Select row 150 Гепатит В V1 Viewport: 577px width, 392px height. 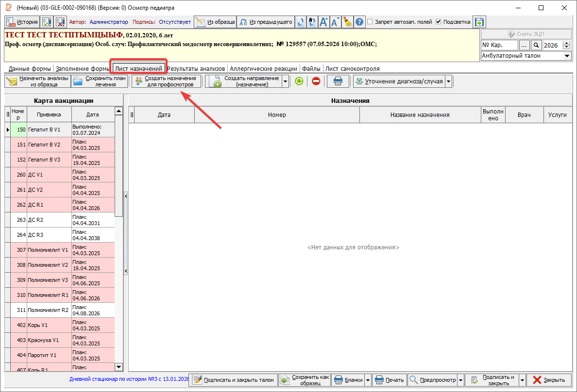60,130
